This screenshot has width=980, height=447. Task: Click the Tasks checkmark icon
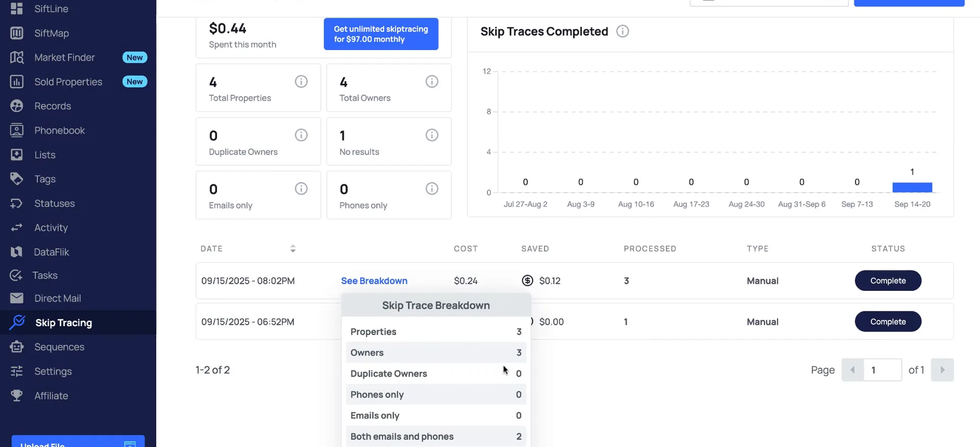pyautogui.click(x=16, y=276)
